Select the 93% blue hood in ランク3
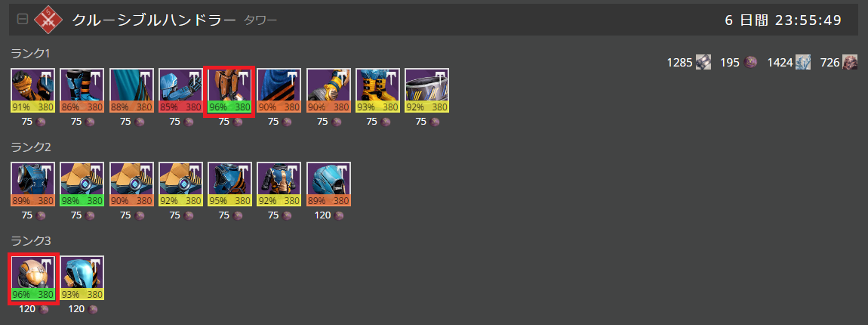 (82, 278)
